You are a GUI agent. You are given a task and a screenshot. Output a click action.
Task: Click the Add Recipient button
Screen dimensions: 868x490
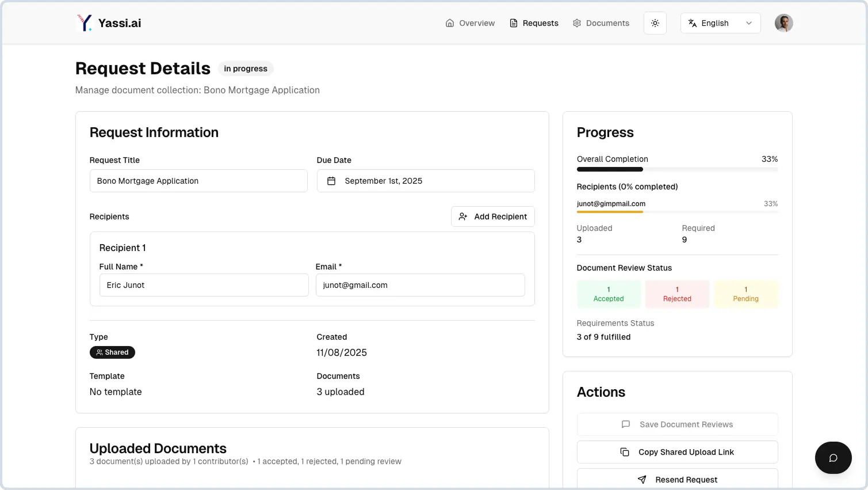tap(493, 216)
